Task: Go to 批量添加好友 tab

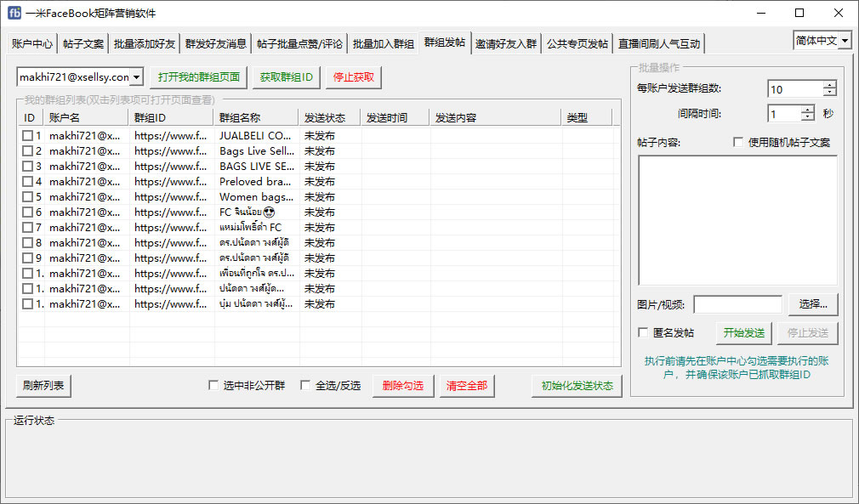Action: [144, 44]
